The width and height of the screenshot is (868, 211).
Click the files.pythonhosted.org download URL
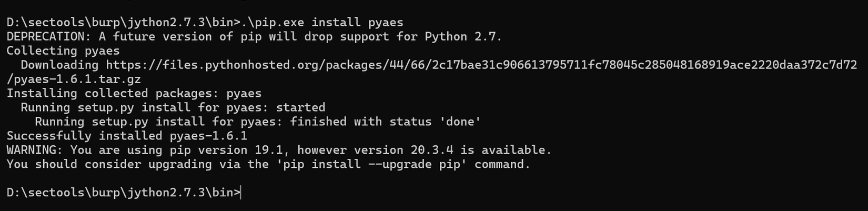click(x=481, y=65)
